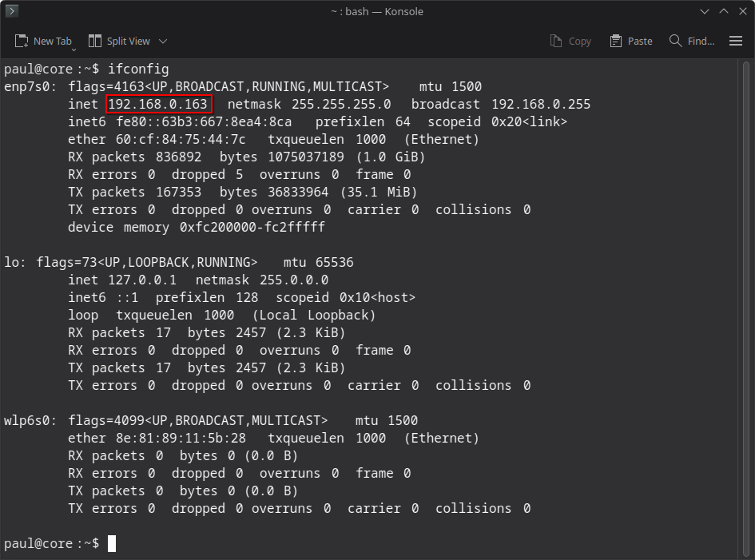Click the terminal vertical scrollbar
Viewport: 755px width, 560px height.
coord(746,308)
